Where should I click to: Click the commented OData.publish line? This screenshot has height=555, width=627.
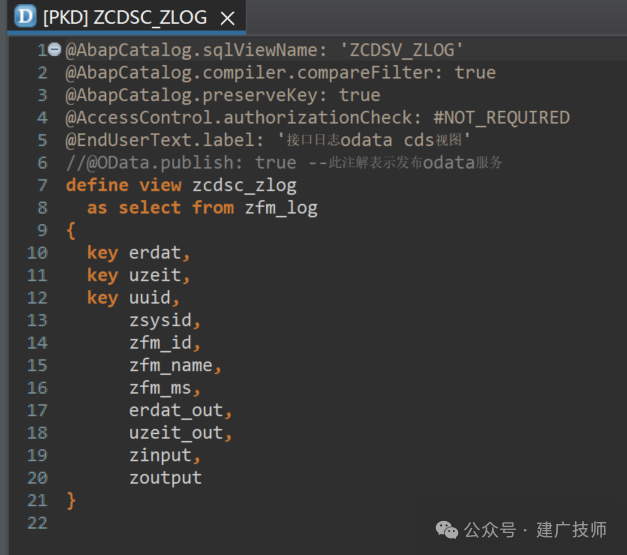[x=284, y=163]
